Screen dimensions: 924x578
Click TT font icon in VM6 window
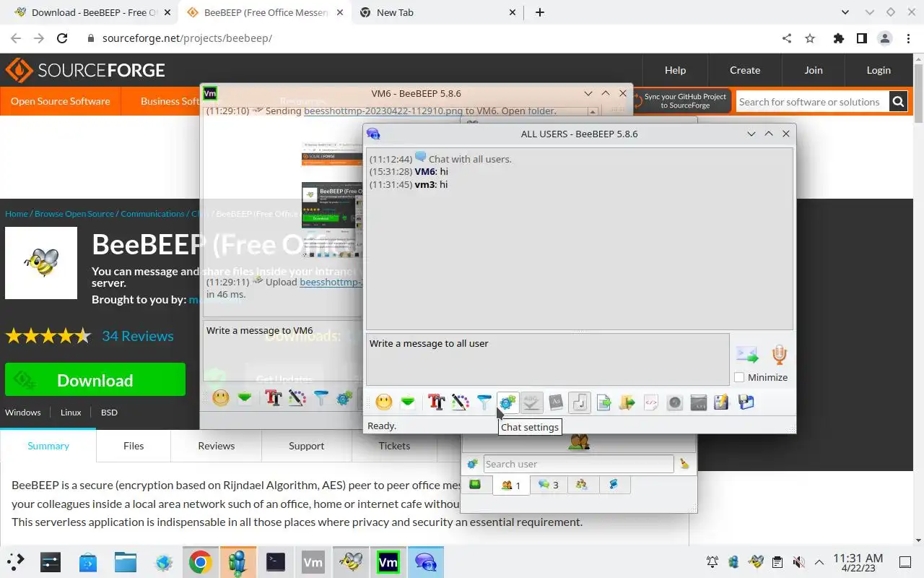tap(273, 397)
